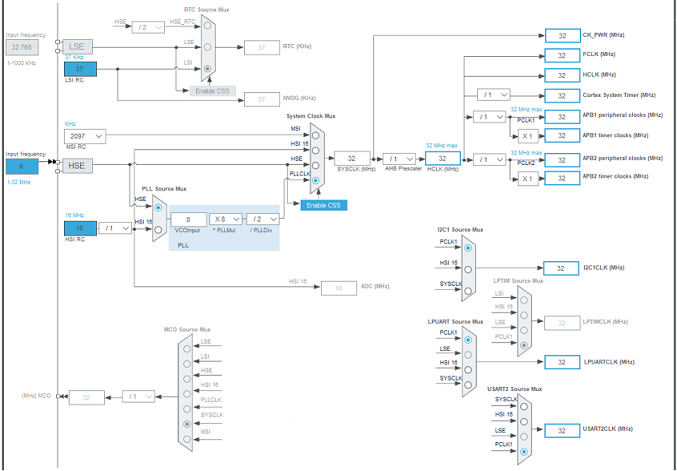Select LSE input in RTC Source Mux
Image resolution: width=677 pixels, height=471 pixels.
click(x=208, y=47)
